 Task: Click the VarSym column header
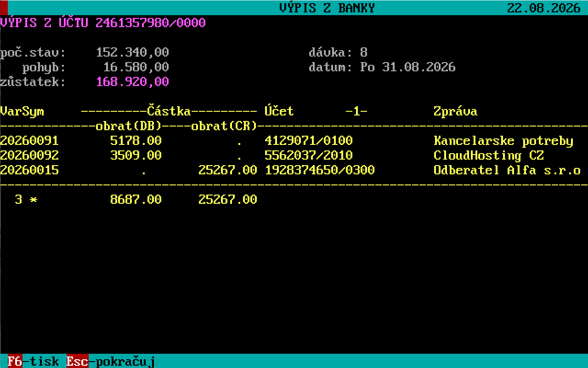pos(22,111)
